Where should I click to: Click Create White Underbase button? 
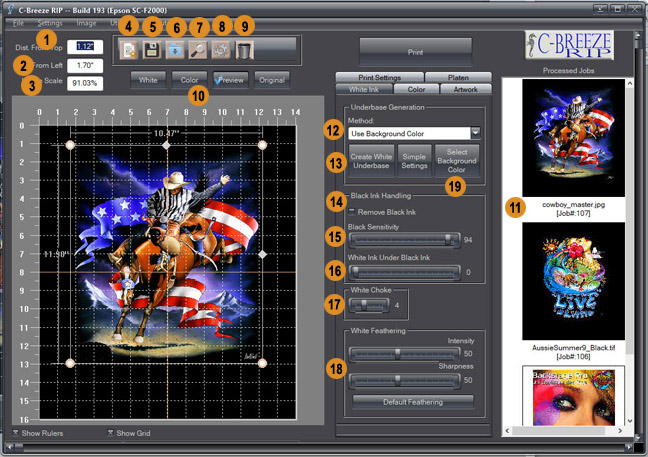[371, 161]
